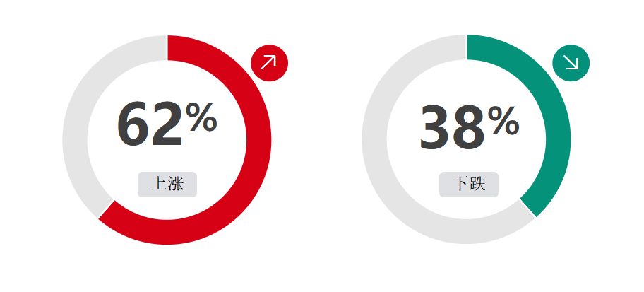Click the bottom end of the red arc

[107, 210]
